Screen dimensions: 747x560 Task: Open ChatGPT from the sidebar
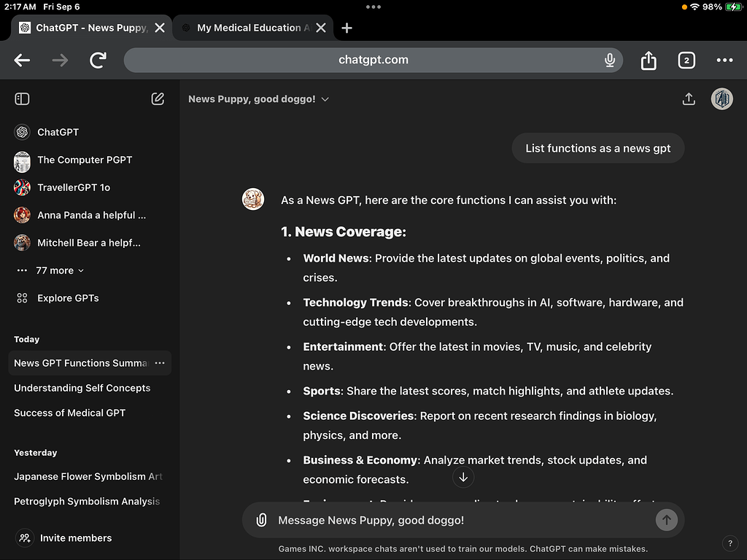point(90,132)
